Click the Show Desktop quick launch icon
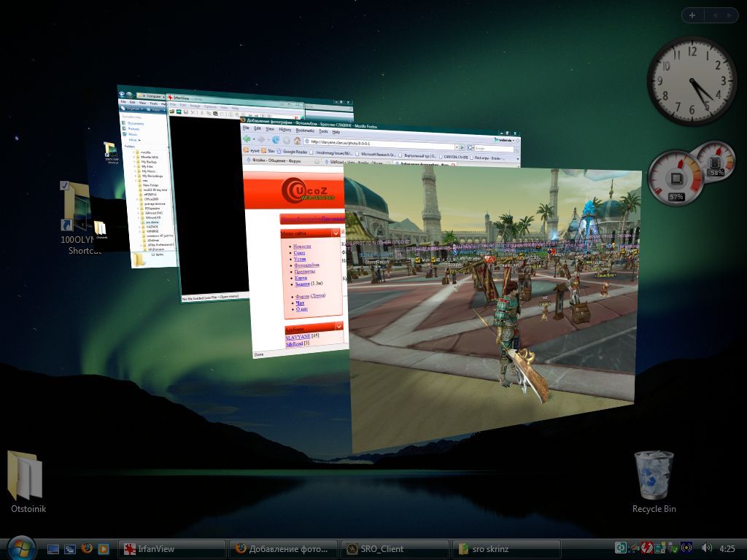The height and width of the screenshot is (560, 747). (x=53, y=549)
